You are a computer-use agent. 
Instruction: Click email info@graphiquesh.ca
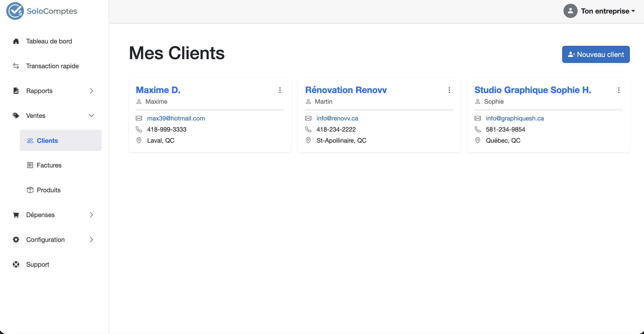[515, 118]
